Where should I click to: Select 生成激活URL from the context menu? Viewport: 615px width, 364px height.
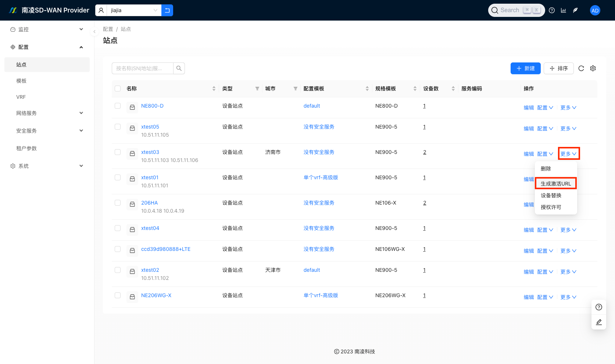[x=555, y=183]
